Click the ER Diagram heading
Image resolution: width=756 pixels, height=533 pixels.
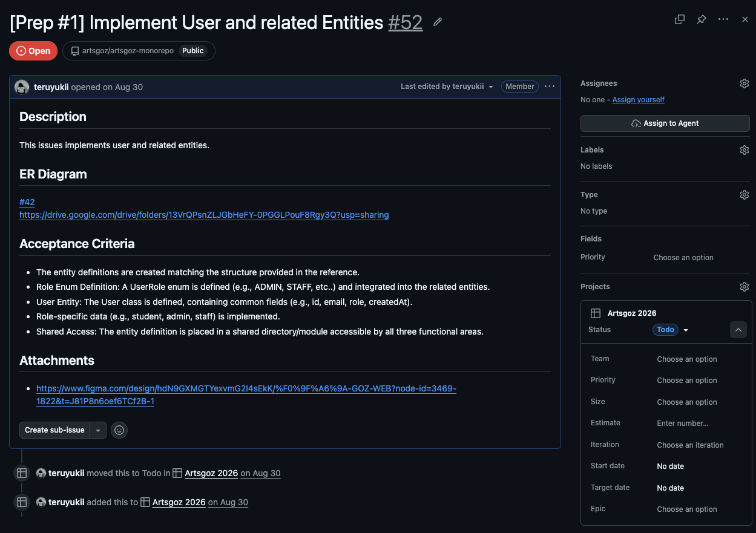pyautogui.click(x=53, y=174)
